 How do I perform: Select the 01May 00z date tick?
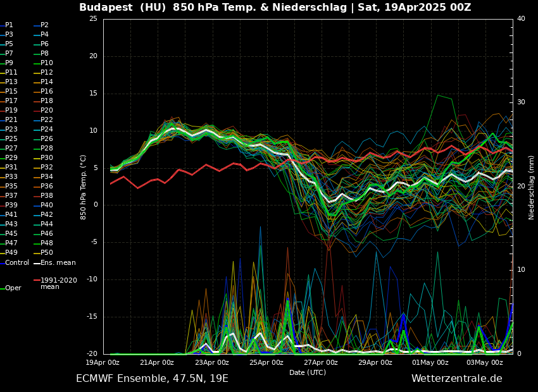point(430,363)
